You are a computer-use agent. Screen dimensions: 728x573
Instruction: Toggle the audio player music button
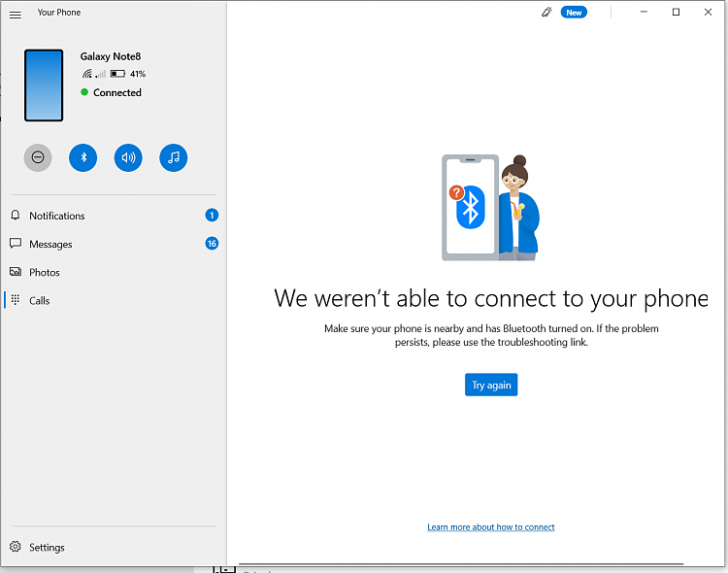coord(173,157)
